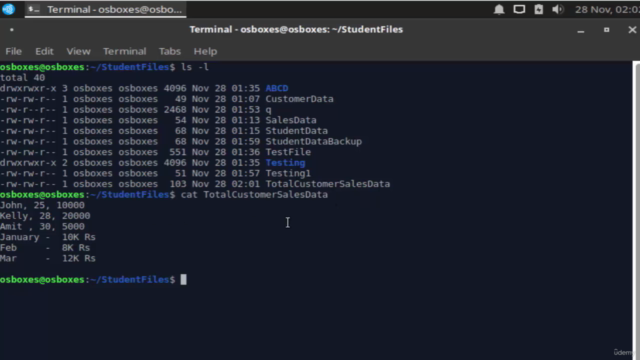
Task: Click the window menu dot in titlebar
Action: pyautogui.click(x=12, y=30)
